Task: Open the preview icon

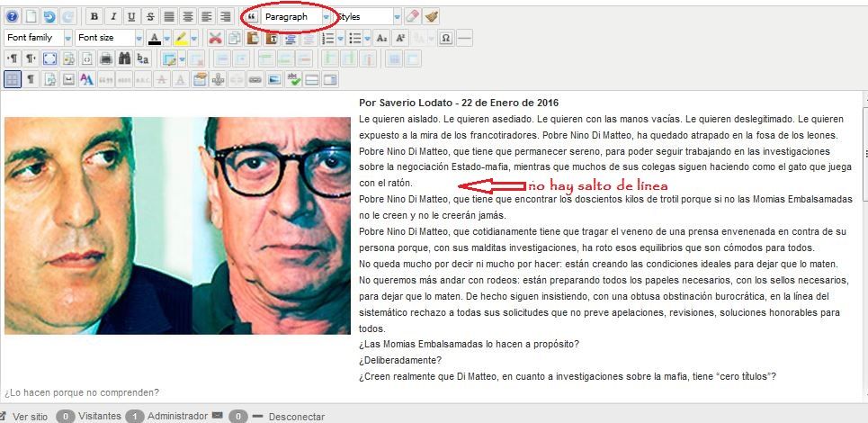Action: tap(68, 58)
